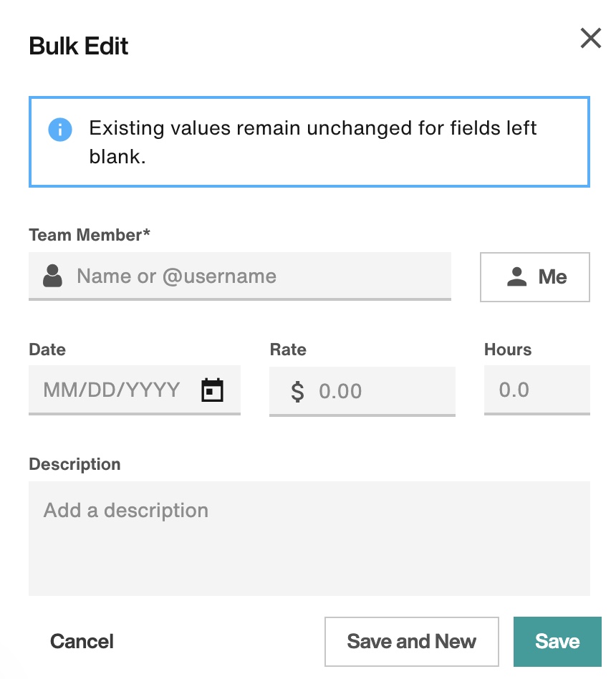Viewport: 616px width, 679px height.
Task: Focus the Rate amount input
Action: [380, 391]
